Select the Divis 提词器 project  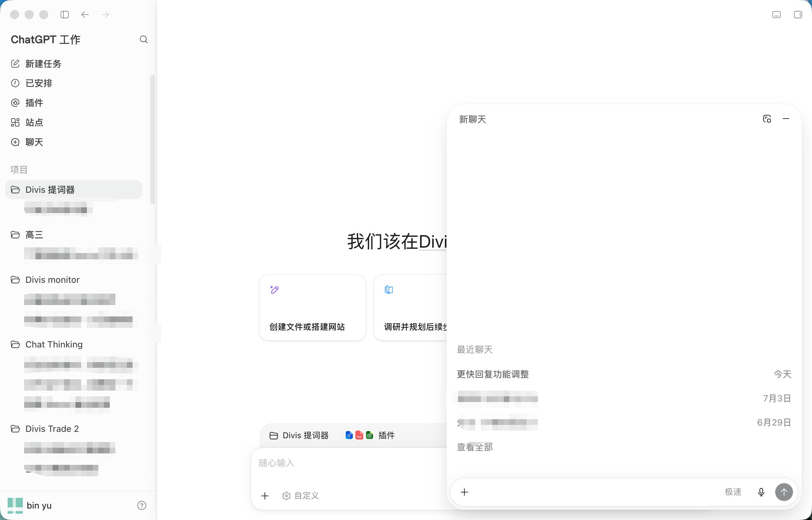coord(74,189)
